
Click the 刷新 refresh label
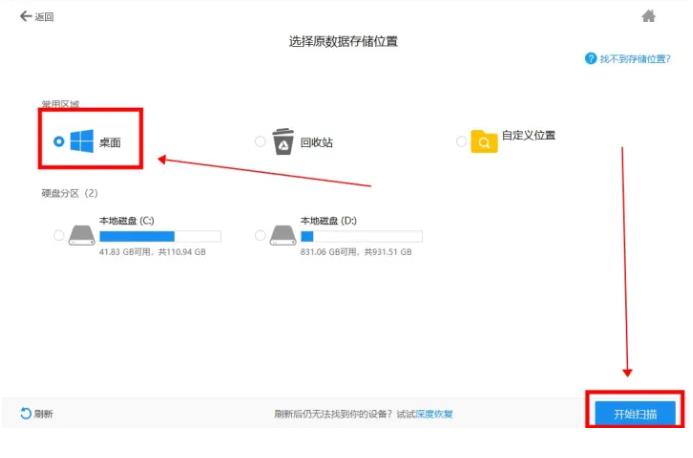pyautogui.click(x=44, y=414)
